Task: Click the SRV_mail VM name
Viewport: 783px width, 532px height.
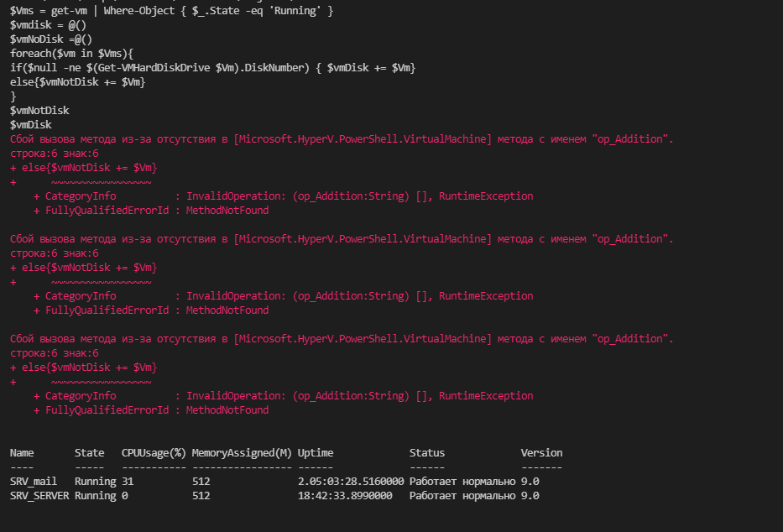Action: [34, 482]
